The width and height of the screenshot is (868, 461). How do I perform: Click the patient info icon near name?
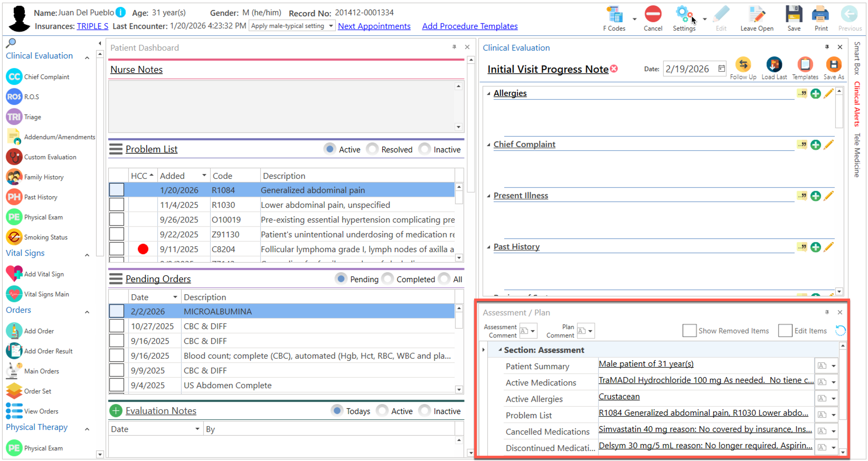(x=120, y=12)
